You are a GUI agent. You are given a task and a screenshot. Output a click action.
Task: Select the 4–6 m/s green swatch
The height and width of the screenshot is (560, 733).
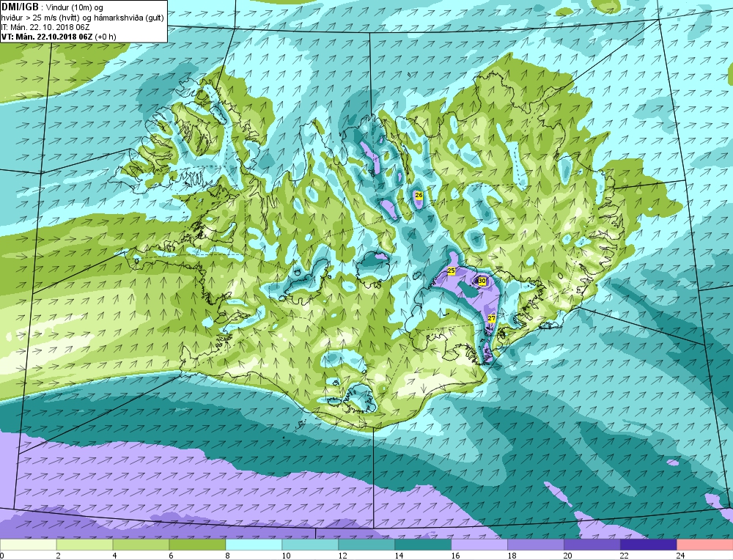click(141, 545)
